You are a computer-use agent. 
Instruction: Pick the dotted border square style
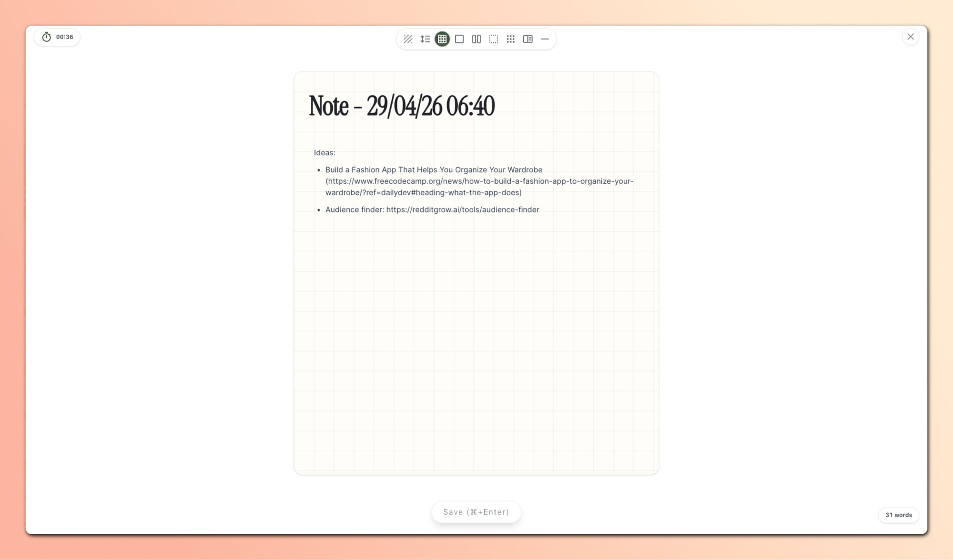(494, 39)
